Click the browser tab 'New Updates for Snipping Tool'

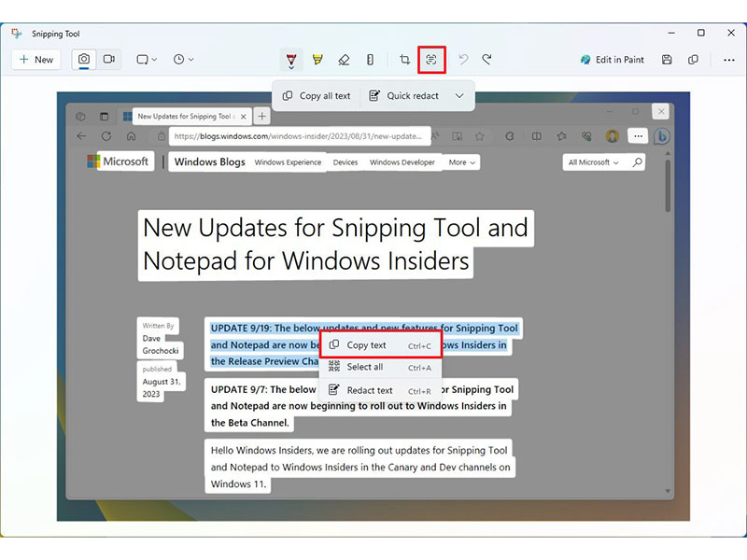[184, 116]
